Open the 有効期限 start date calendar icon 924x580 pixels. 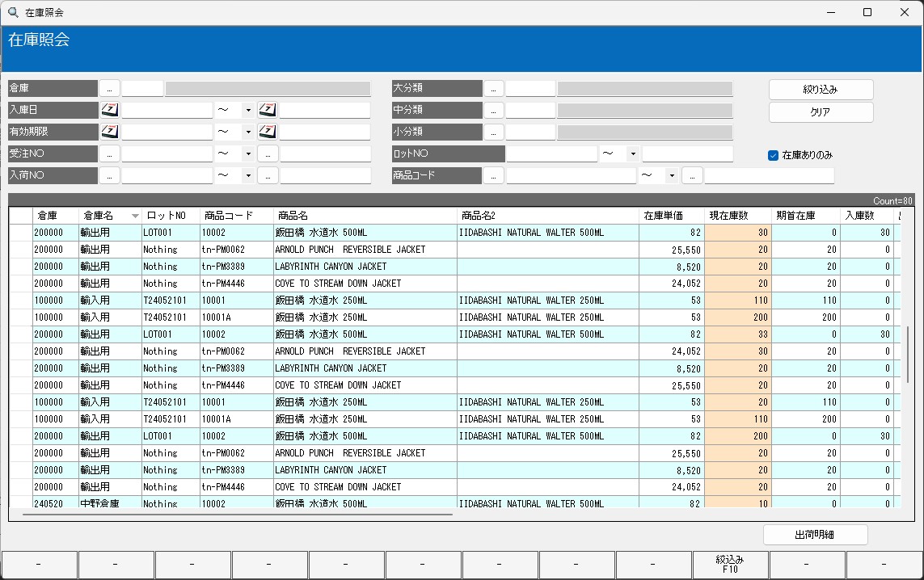(x=110, y=132)
